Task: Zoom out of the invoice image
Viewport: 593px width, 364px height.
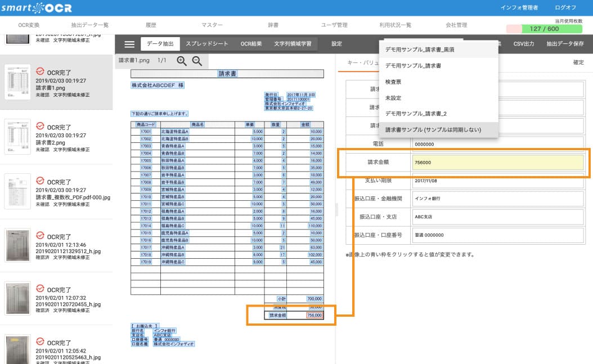Action: 197,61
